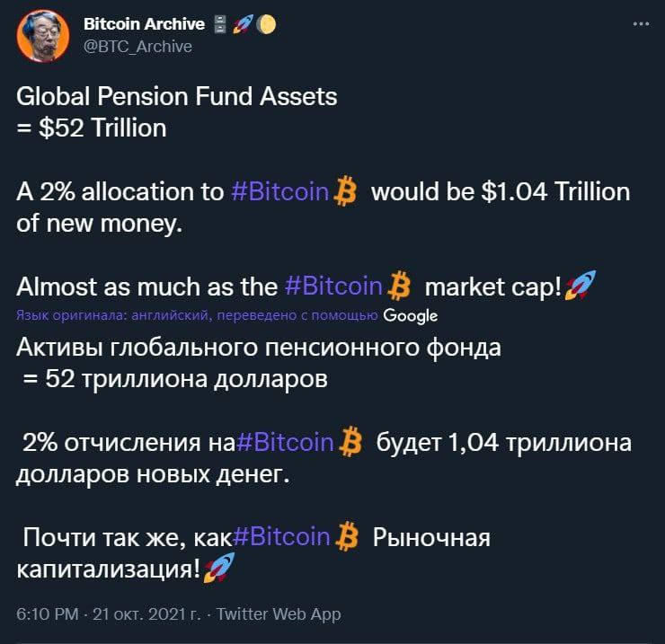Open the three-dot more options menu
The width and height of the screenshot is (665, 644).
(641, 24)
